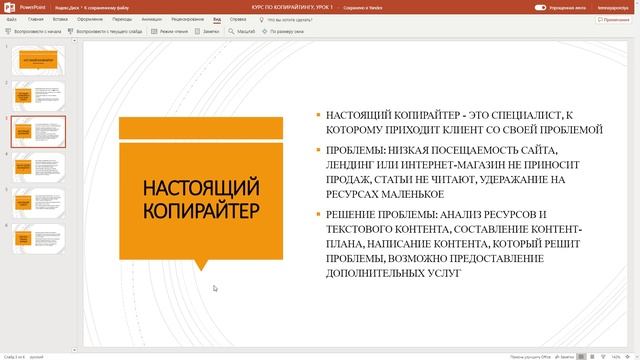
Task: Switch to the Рецензирование tab
Action: point(187,19)
